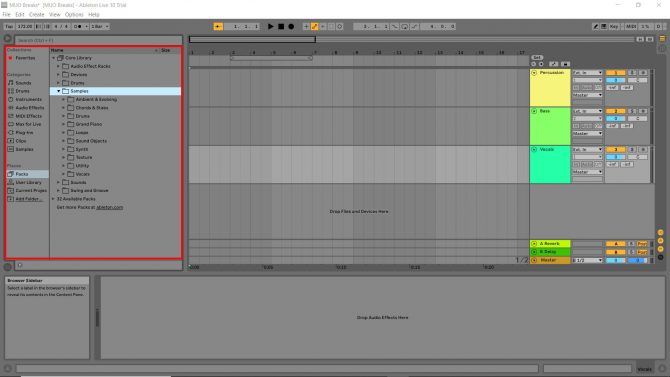Screen dimensions: 670x377
Task: Start playback with the Play button
Action: pyautogui.click(x=270, y=27)
